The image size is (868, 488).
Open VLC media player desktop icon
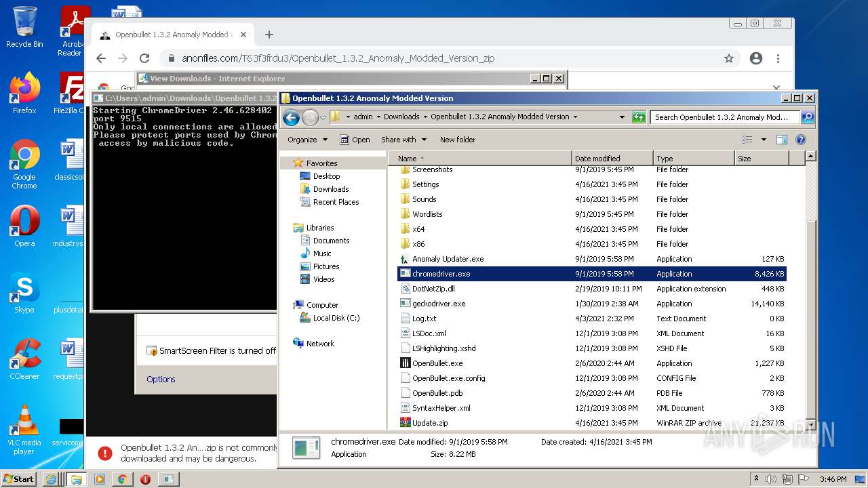24,430
